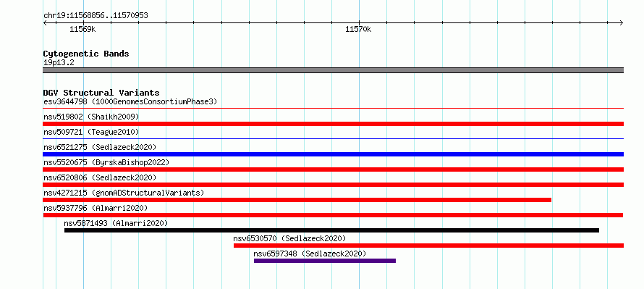Screen dimensions: 644x289
Task: Click the ruler's left arrowhead
Action: tap(45, 23)
